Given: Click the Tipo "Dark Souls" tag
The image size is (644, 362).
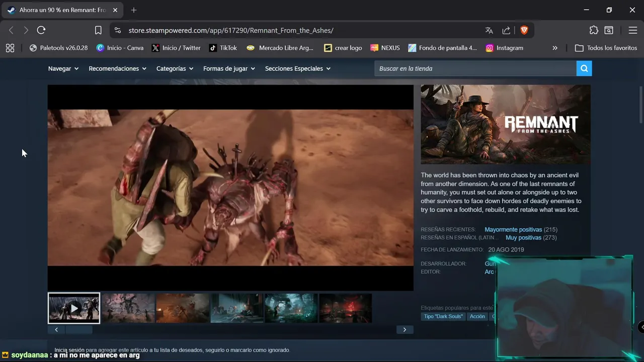Looking at the screenshot, I should click(443, 316).
